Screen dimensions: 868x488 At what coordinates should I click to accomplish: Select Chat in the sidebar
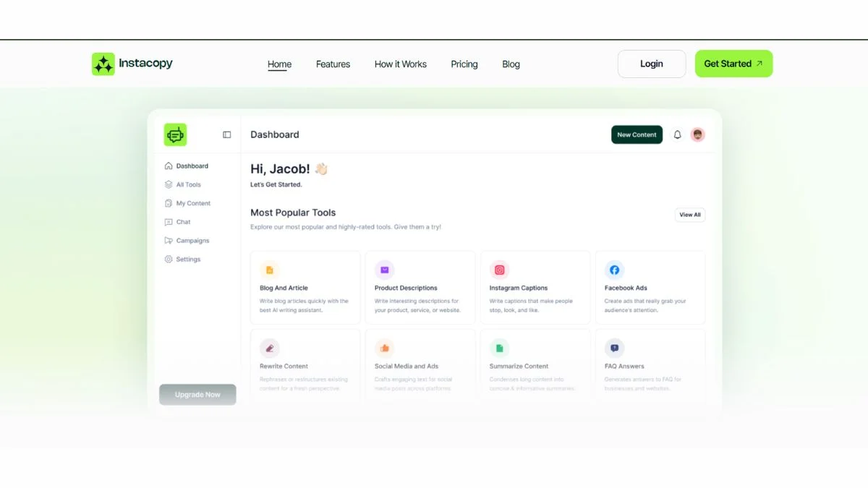point(184,222)
